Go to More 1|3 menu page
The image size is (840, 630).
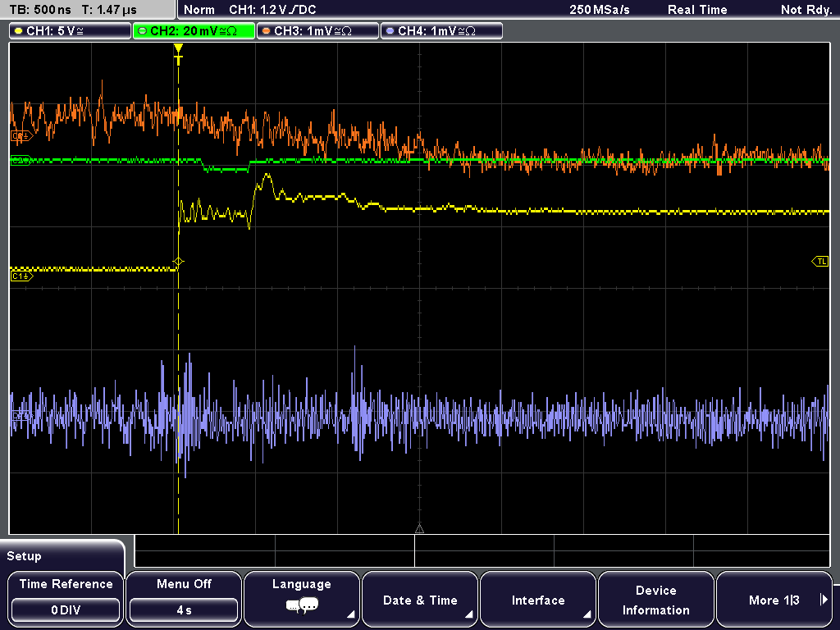click(774, 598)
